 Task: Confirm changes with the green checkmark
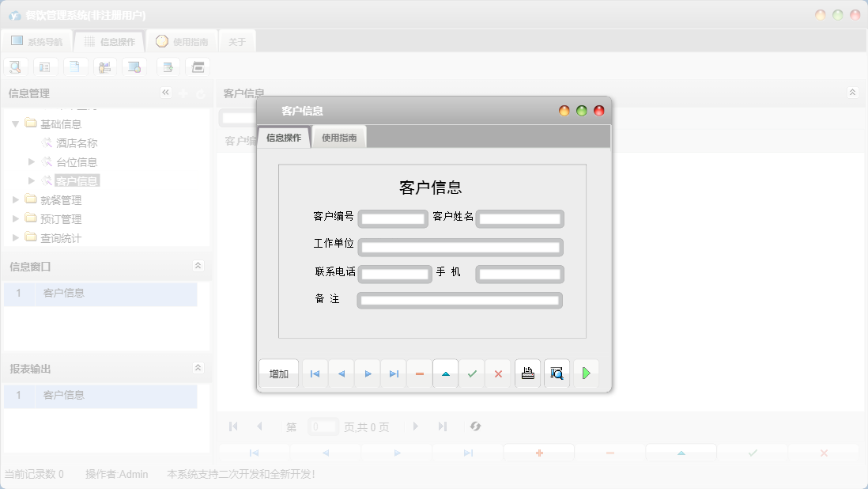pyautogui.click(x=471, y=373)
